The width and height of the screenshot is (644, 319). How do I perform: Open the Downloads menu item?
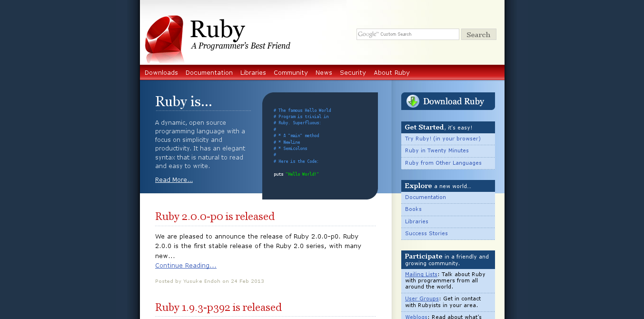coord(161,72)
